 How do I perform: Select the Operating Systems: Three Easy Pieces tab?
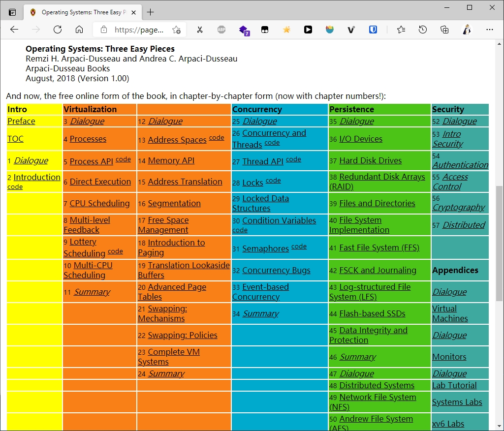click(83, 12)
